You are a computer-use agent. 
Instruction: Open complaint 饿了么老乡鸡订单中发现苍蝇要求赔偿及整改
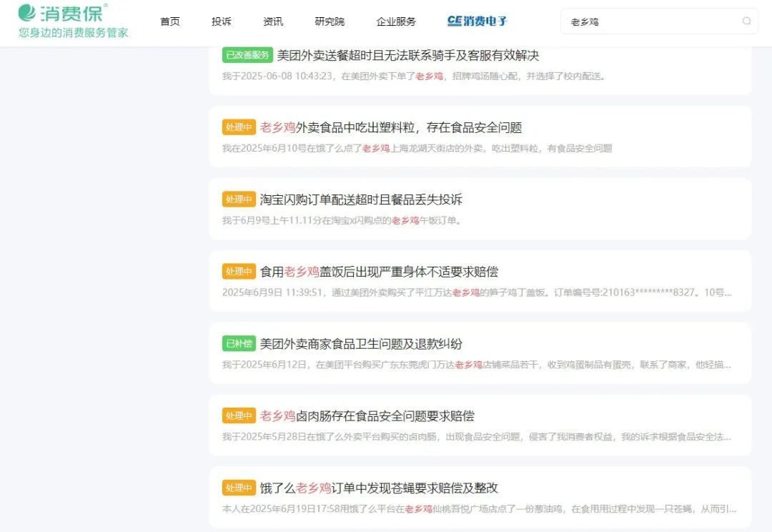click(x=379, y=488)
